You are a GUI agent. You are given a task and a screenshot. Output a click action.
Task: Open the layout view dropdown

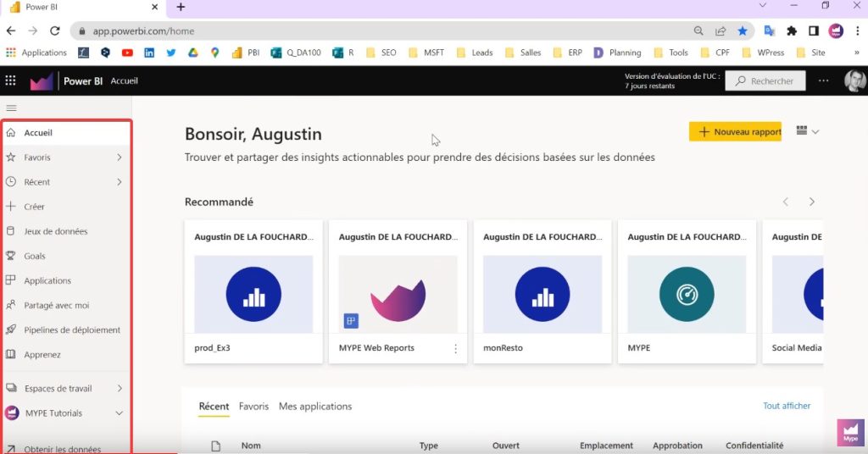tap(808, 131)
